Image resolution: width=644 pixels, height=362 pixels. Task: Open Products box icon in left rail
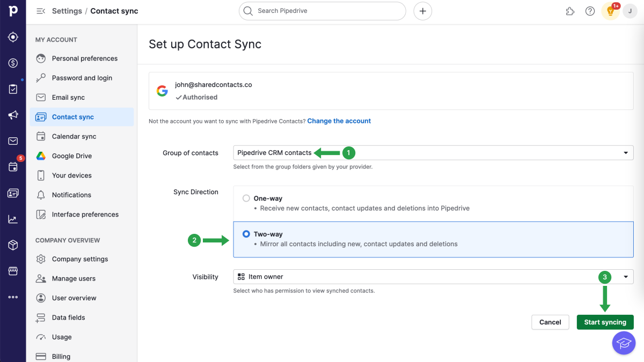13,245
